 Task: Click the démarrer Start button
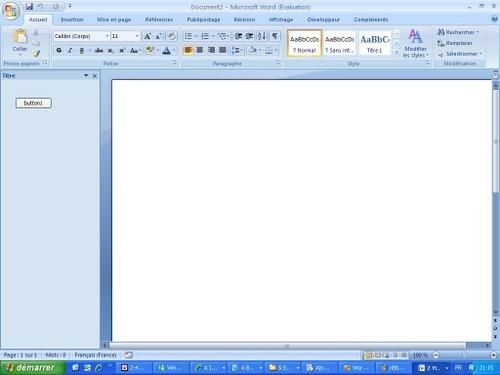pyautogui.click(x=33, y=368)
